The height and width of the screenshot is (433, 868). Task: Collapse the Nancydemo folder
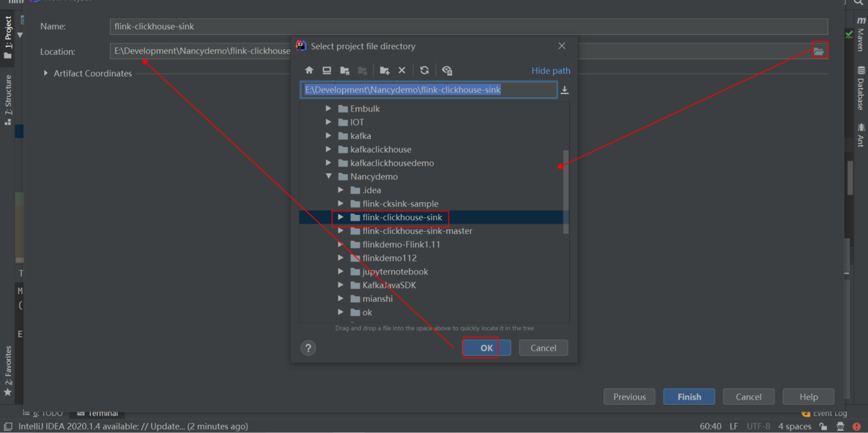coord(328,177)
